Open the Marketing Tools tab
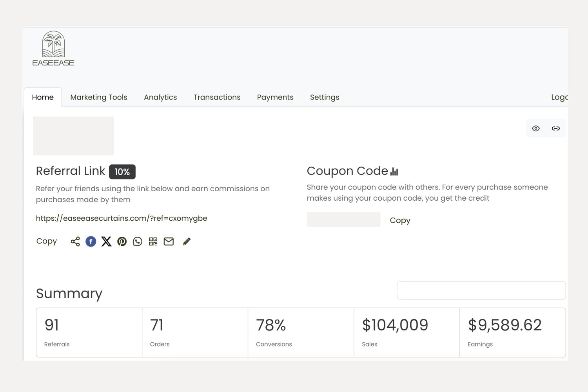Screen dimensions: 588x392 coord(99,97)
